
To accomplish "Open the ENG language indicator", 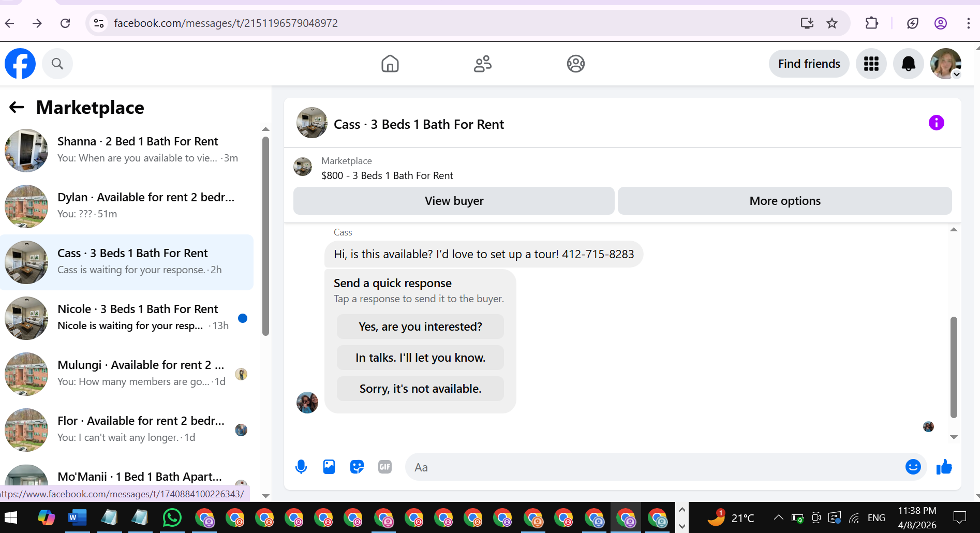I will click(876, 517).
